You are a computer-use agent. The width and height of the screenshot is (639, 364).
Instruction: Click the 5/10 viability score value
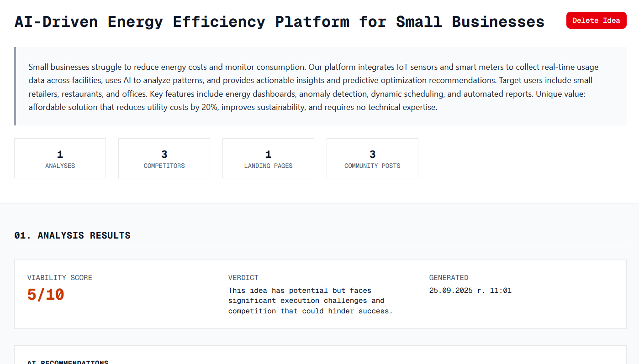tap(46, 295)
